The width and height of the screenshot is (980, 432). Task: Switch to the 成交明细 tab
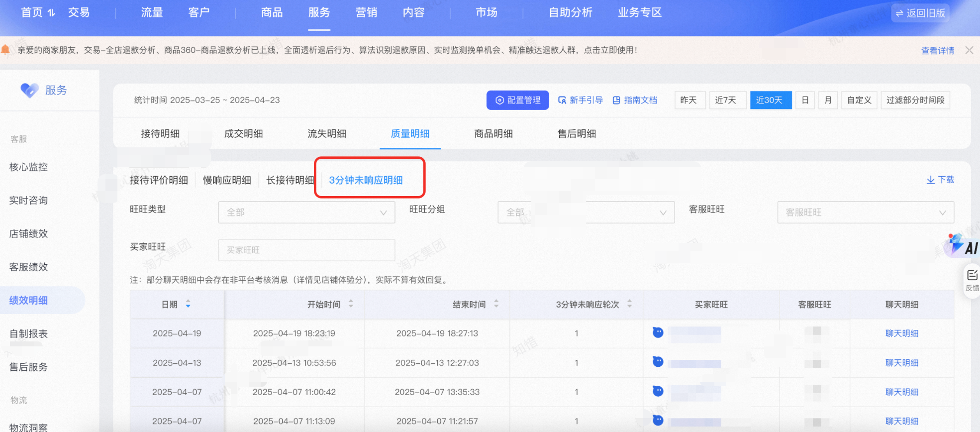tap(243, 133)
